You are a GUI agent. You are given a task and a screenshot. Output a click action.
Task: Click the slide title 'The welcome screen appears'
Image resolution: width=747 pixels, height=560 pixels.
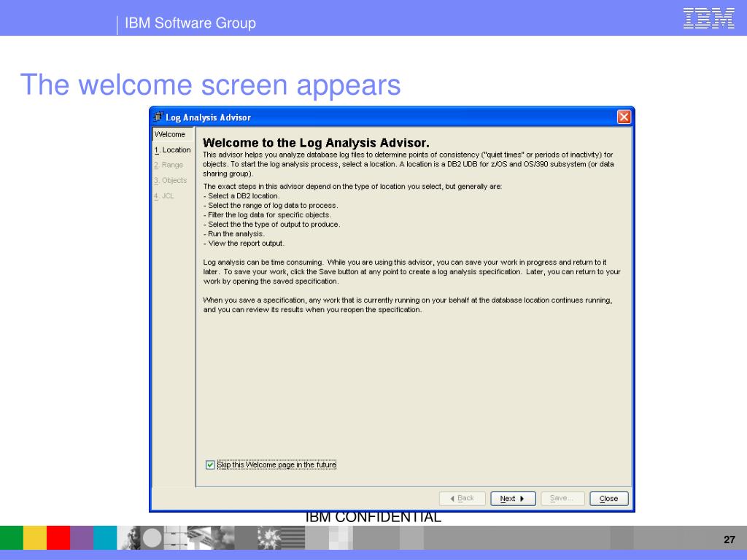click(210, 85)
